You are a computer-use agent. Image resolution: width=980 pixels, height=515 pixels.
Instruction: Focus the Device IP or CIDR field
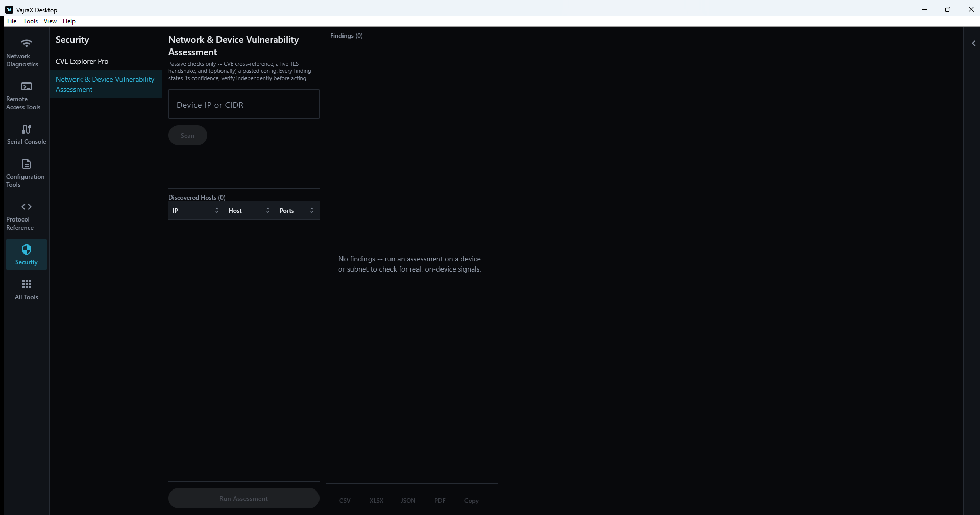[244, 105]
